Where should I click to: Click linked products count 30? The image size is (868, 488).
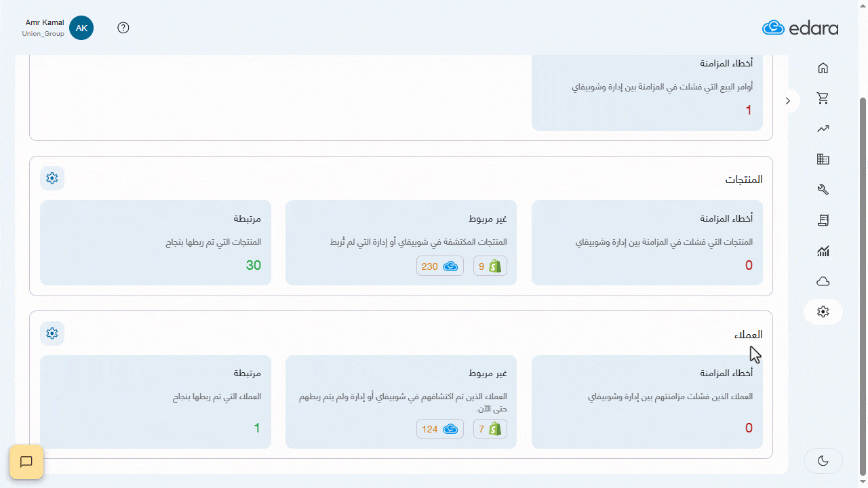[253, 266]
